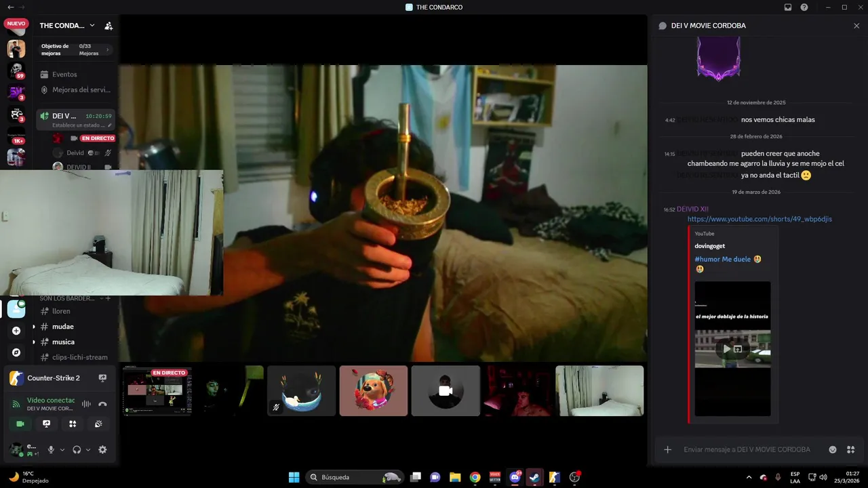Open skull server with 59 badge
Viewport: 868px width, 488px height.
[x=16, y=70]
